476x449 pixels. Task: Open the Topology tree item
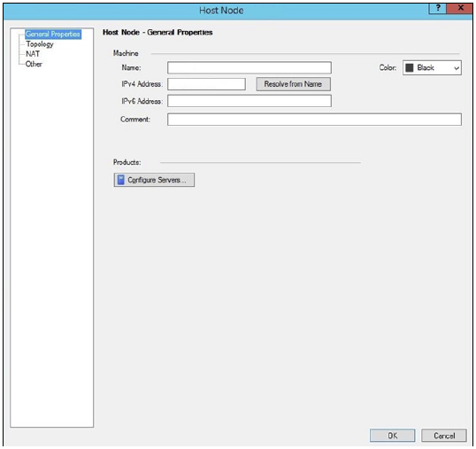coord(40,44)
